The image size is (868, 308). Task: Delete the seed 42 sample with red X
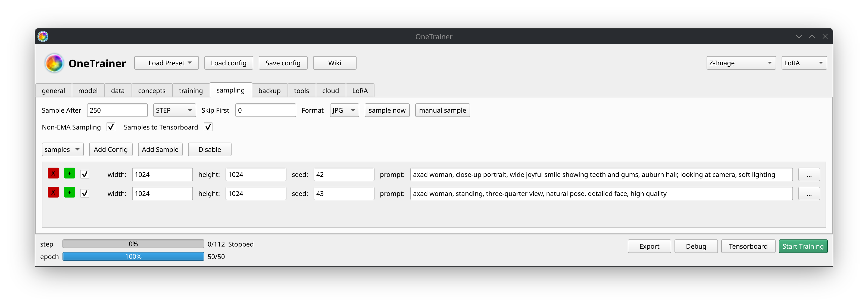click(53, 173)
